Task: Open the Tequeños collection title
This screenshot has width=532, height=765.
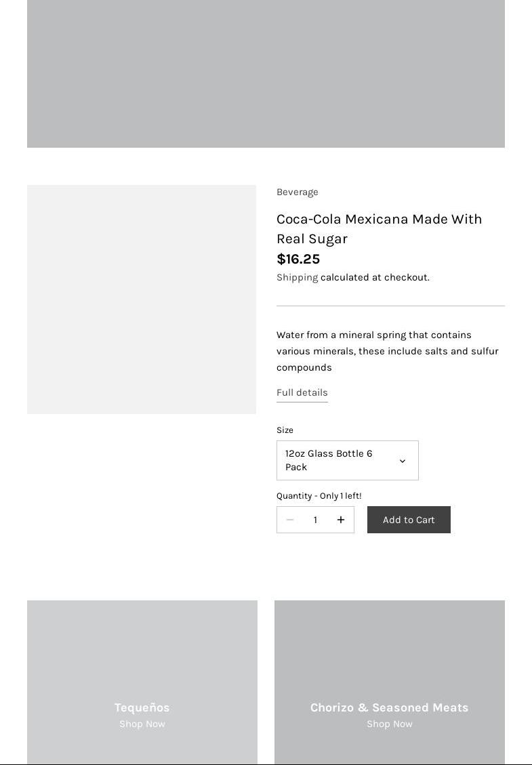Action: coord(142,707)
